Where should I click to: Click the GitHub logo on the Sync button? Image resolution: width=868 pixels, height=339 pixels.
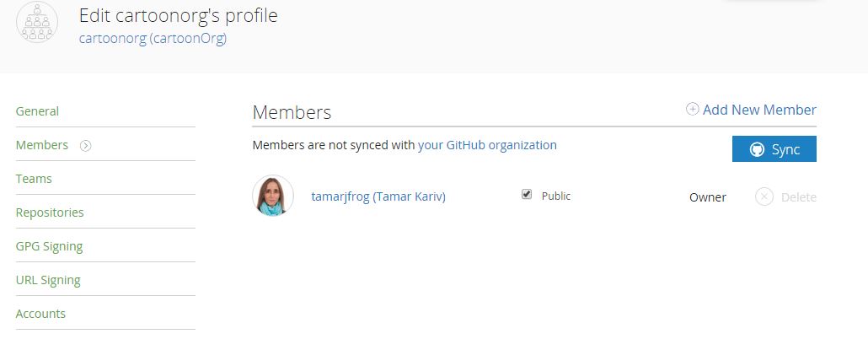(x=757, y=149)
